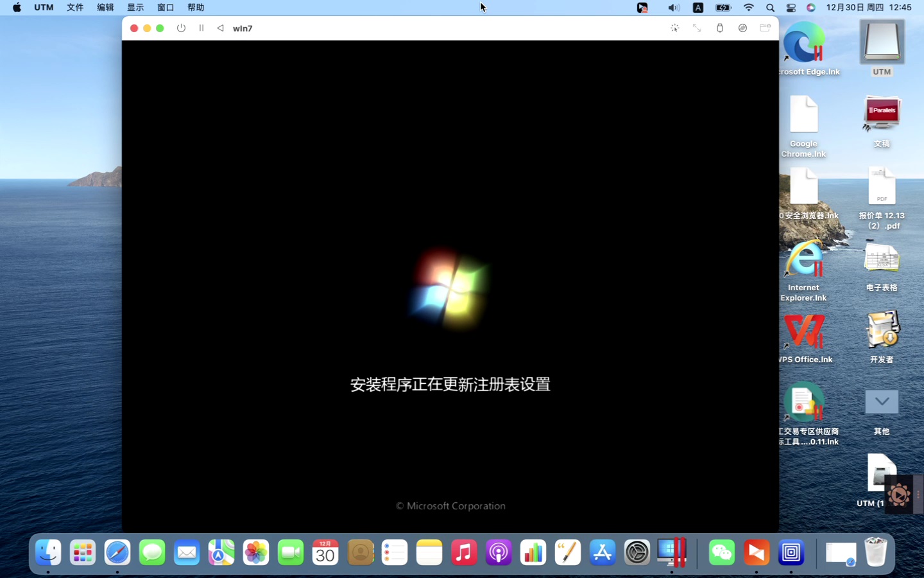Image resolution: width=924 pixels, height=578 pixels.
Task: Open USB devices menu in UTM toolbar
Action: point(720,28)
